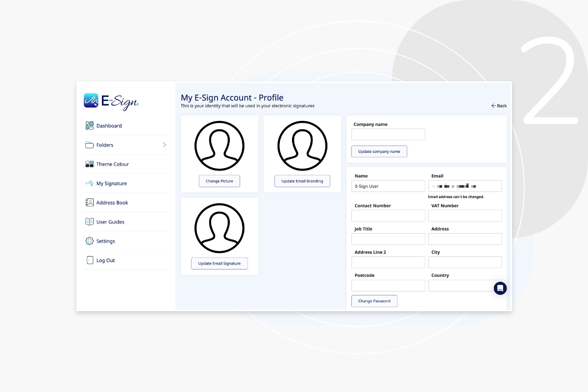
Task: Click the User Guides book icon
Action: click(x=89, y=221)
